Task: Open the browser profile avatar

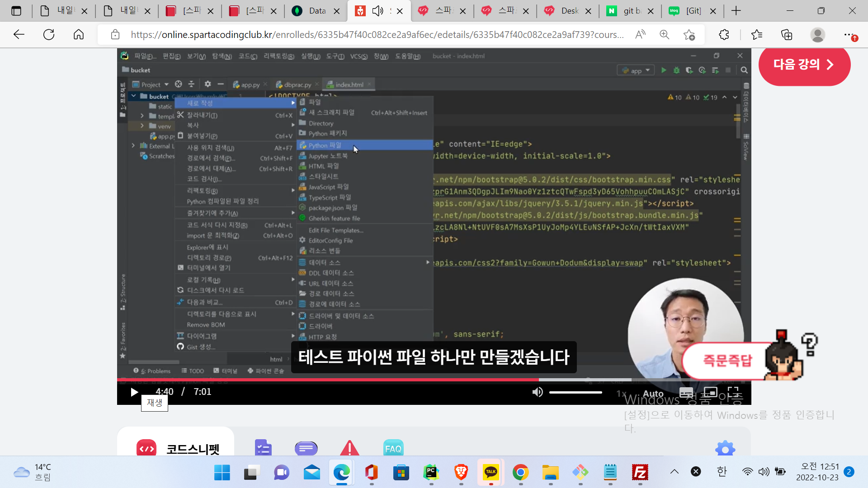Action: (x=817, y=35)
